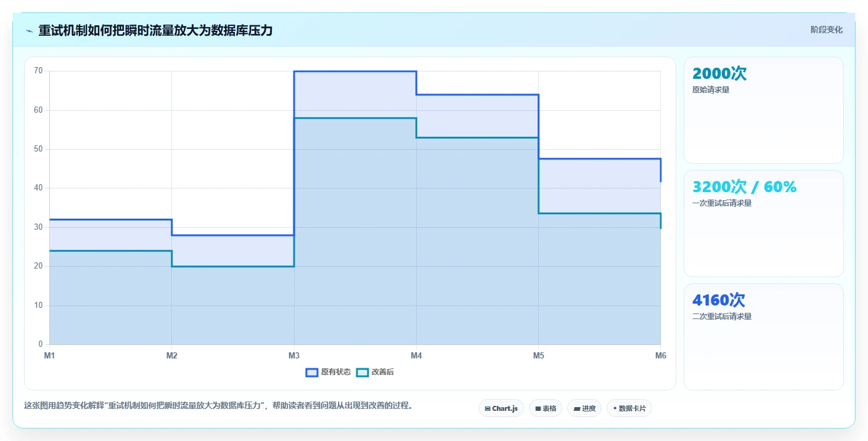Image resolution: width=868 pixels, height=441 pixels.
Task: Click the 40 y-axis value
Action: click(x=38, y=188)
